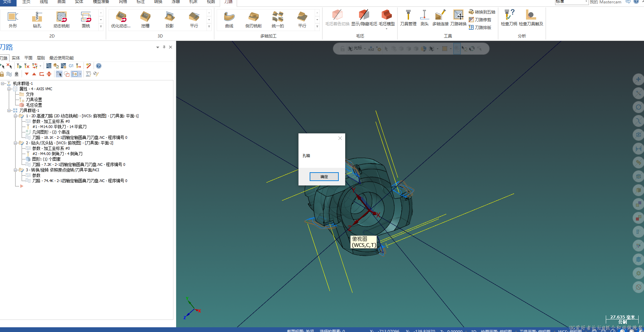Viewport: 644px width, 332px height.
Task: Open the 刀路 panel options dropdown arrow
Action: 158,47
